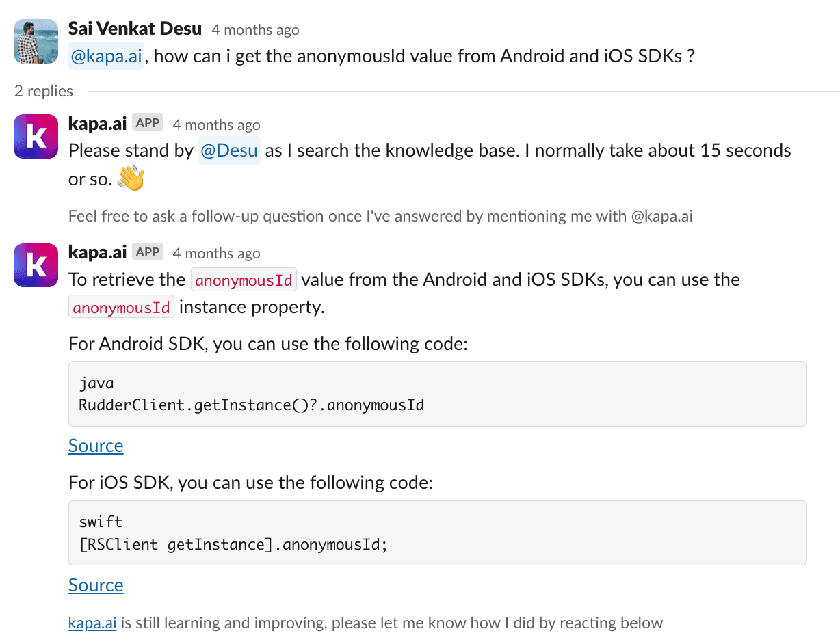Click APP badge on the "To retrieve" answer
This screenshot has height=644, width=840.
(x=148, y=252)
